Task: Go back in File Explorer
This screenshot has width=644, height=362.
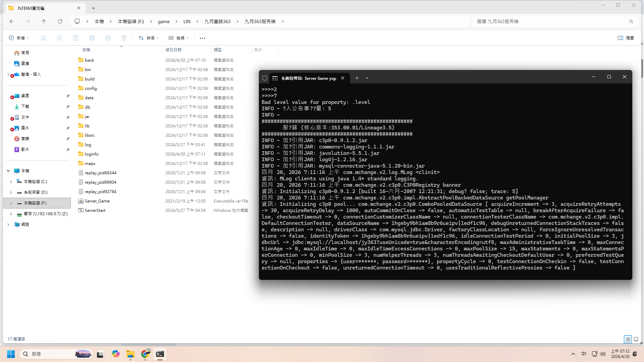Action: (x=12, y=21)
